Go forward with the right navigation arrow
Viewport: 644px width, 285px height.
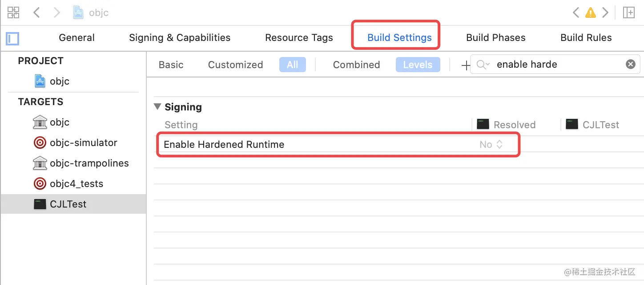(x=56, y=12)
